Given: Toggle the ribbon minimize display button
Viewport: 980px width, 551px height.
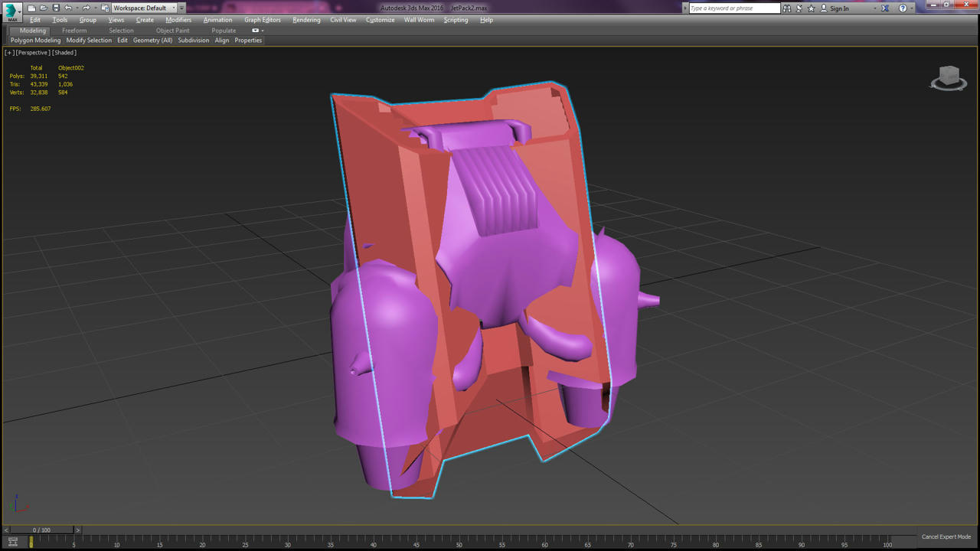Looking at the screenshot, I should pos(256,31).
